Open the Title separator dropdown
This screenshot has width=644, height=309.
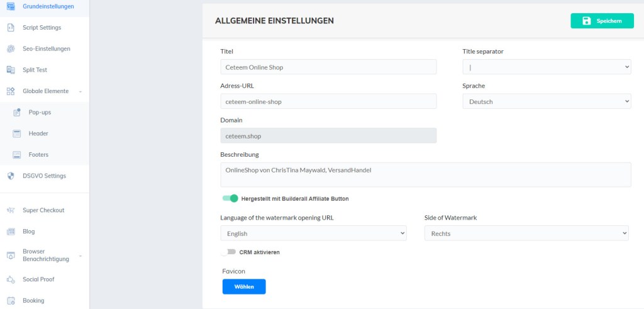pos(547,67)
